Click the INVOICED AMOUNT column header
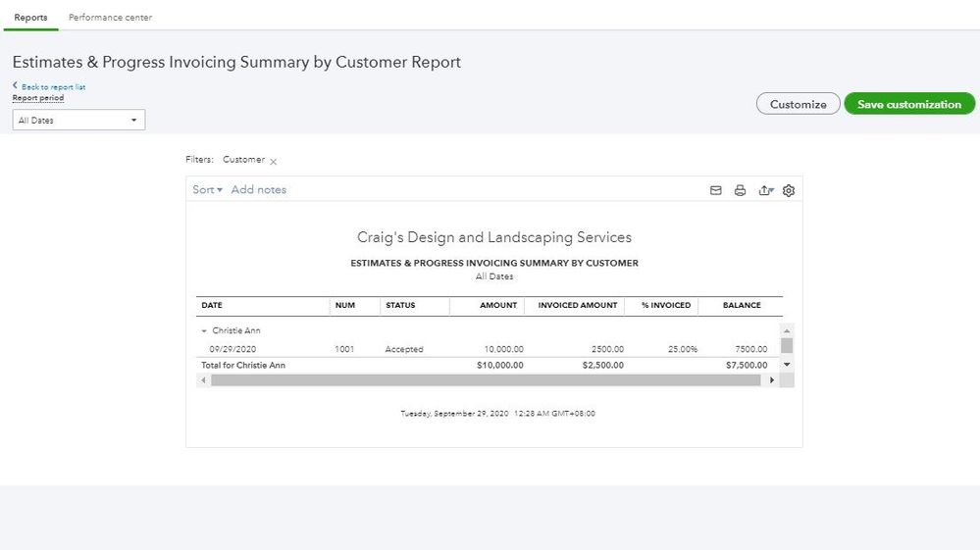This screenshot has height=550, width=980. point(578,305)
